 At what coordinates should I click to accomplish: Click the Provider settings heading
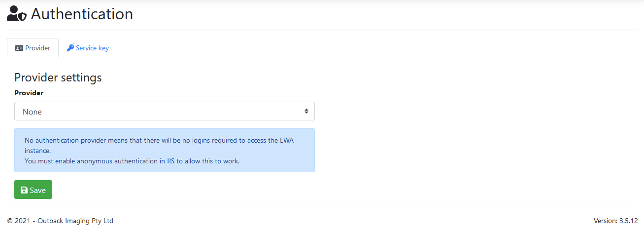[58, 77]
